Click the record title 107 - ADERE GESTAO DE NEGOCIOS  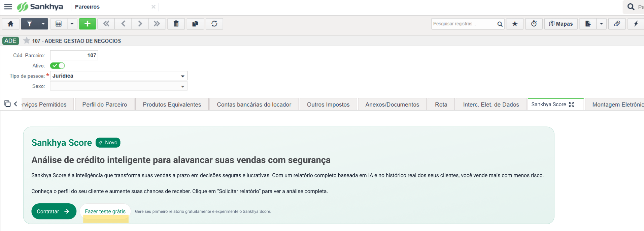77,41
